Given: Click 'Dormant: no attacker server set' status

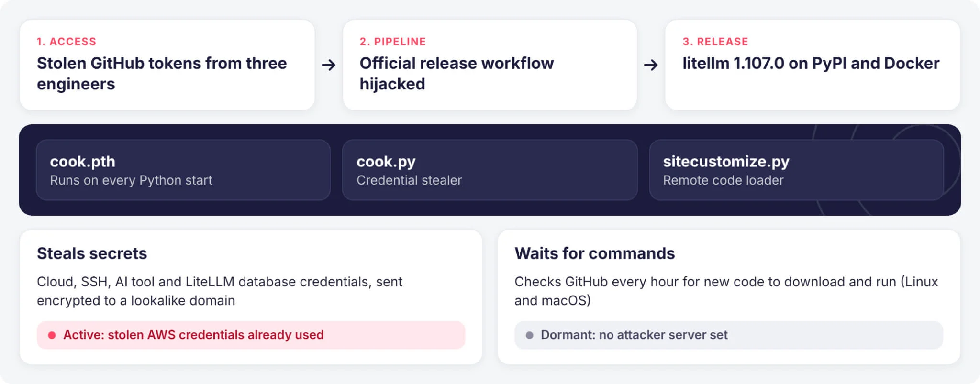Looking at the screenshot, I should pos(728,335).
